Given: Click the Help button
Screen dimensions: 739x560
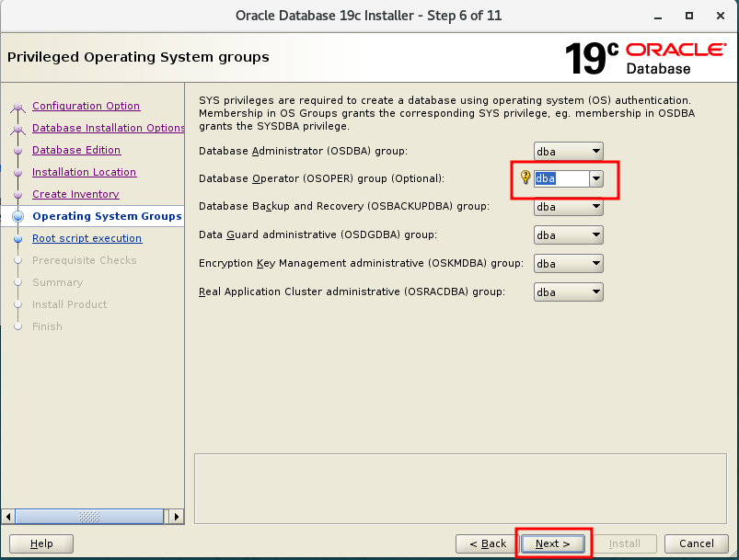Looking at the screenshot, I should point(41,543).
